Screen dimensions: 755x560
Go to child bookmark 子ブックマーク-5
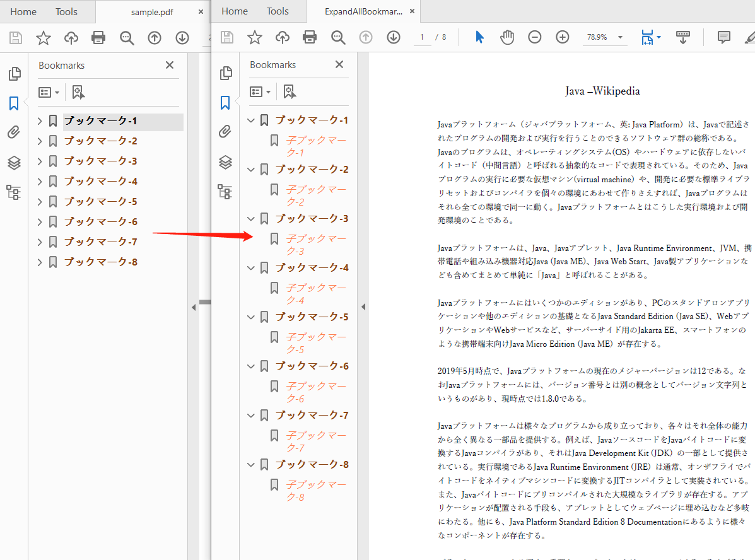pos(316,343)
